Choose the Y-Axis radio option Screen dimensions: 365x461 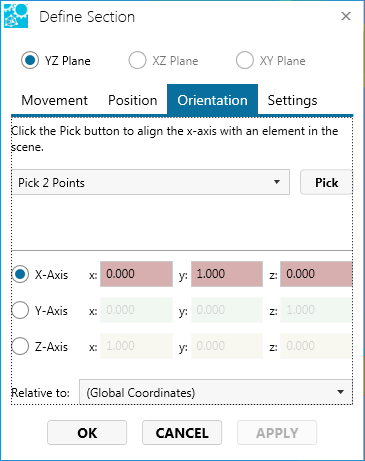click(20, 310)
